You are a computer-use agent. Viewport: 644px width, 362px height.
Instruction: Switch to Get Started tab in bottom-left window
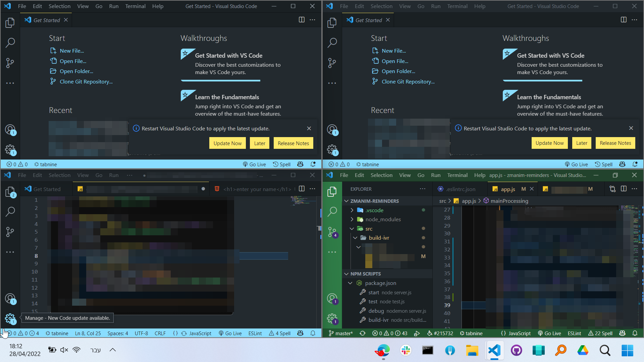pyautogui.click(x=46, y=189)
